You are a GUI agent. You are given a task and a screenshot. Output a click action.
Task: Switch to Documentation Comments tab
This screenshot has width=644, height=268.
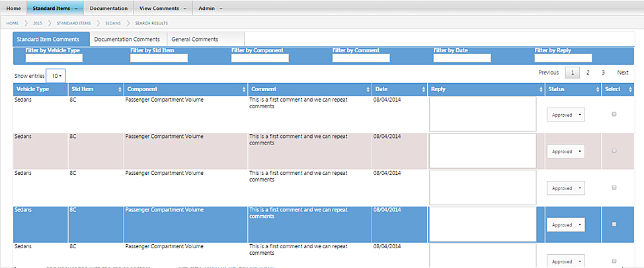[127, 40]
